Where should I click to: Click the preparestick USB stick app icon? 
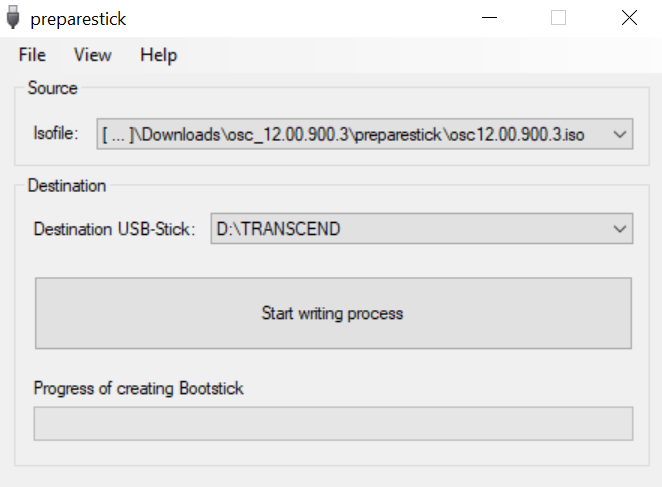pyautogui.click(x=13, y=18)
